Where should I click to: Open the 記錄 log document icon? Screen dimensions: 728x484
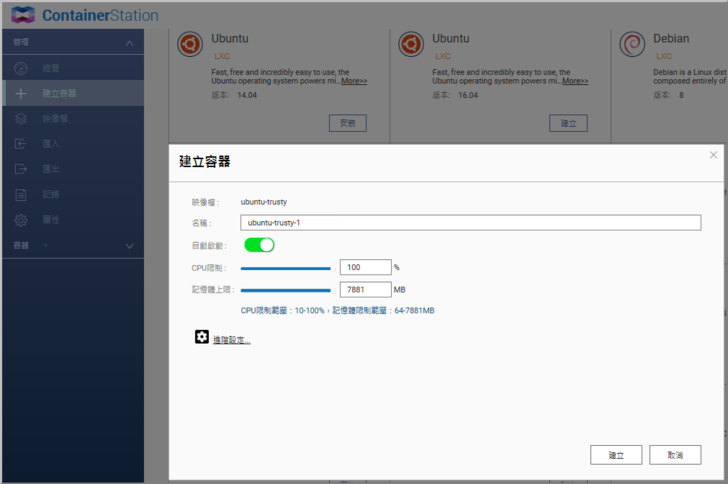21,194
